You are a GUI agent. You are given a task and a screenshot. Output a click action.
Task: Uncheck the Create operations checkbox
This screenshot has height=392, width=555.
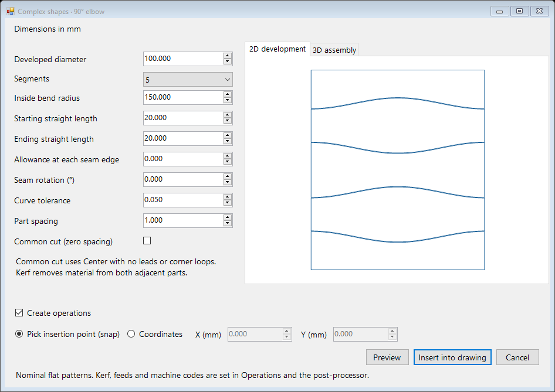[x=19, y=313]
